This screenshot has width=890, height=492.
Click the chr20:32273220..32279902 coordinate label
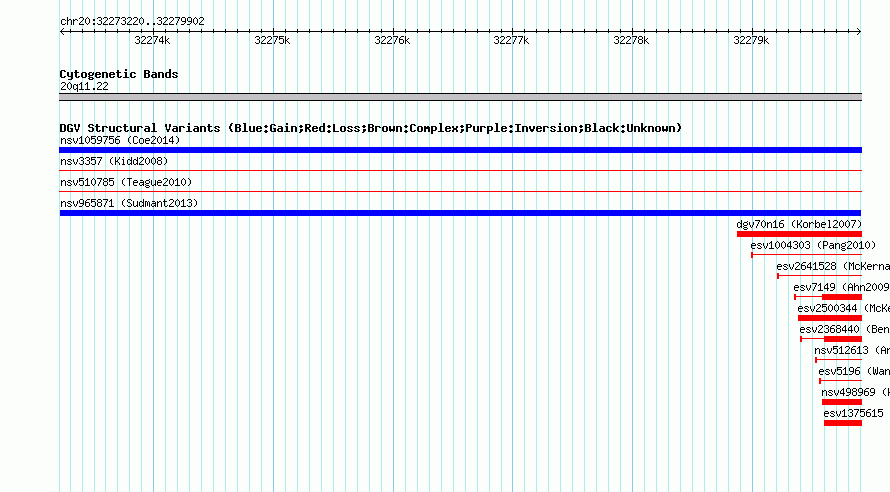point(132,22)
